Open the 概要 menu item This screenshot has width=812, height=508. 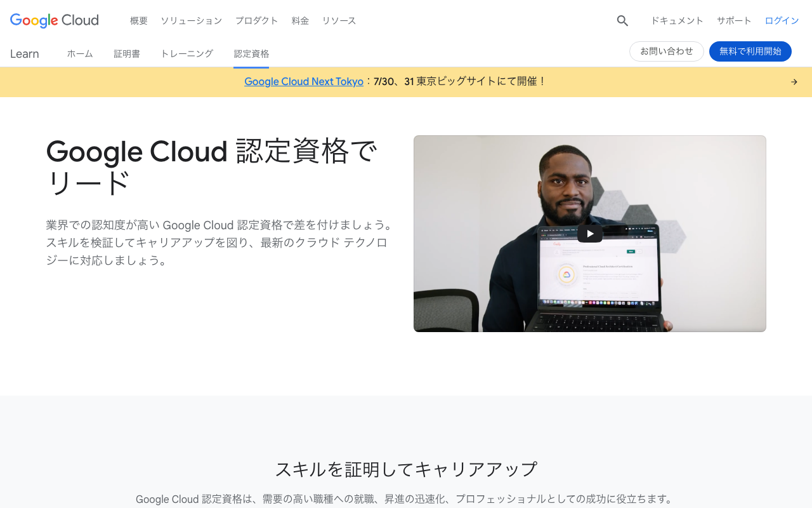pyautogui.click(x=138, y=20)
